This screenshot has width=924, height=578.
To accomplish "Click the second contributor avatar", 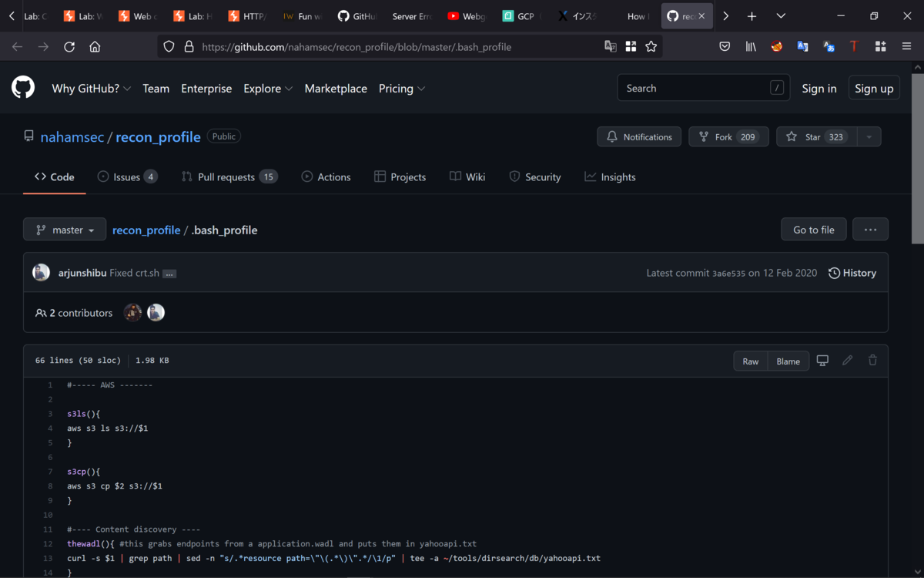I will (156, 312).
